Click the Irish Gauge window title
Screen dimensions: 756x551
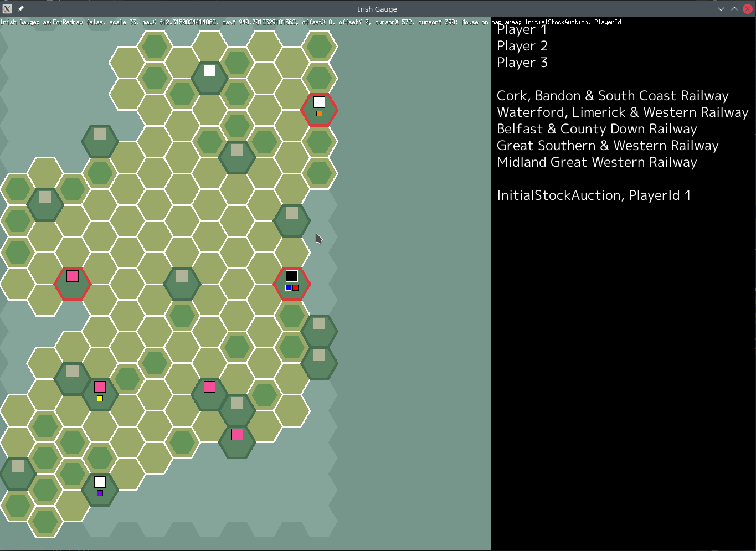[377, 9]
